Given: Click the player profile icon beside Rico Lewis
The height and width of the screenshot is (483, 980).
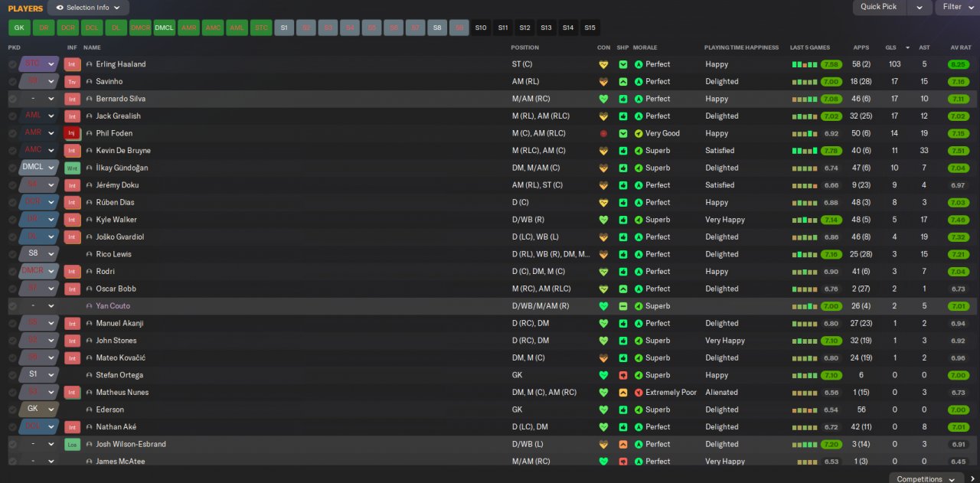Looking at the screenshot, I should 89,254.
